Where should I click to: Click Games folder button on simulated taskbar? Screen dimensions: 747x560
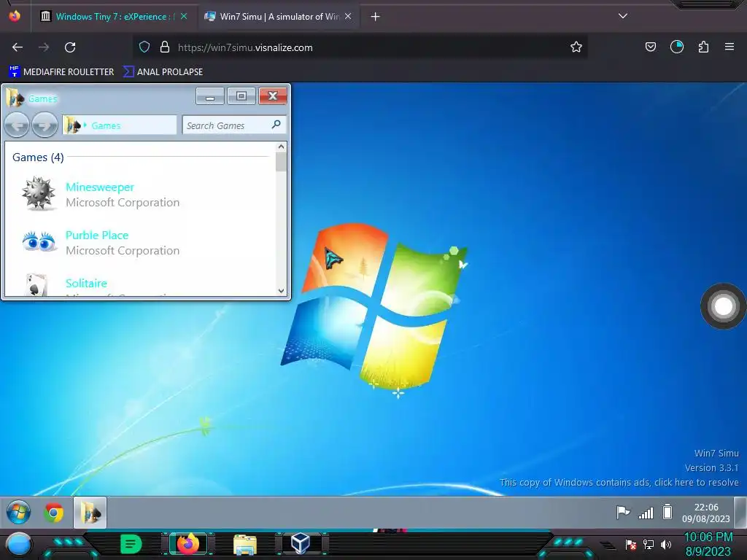point(90,513)
